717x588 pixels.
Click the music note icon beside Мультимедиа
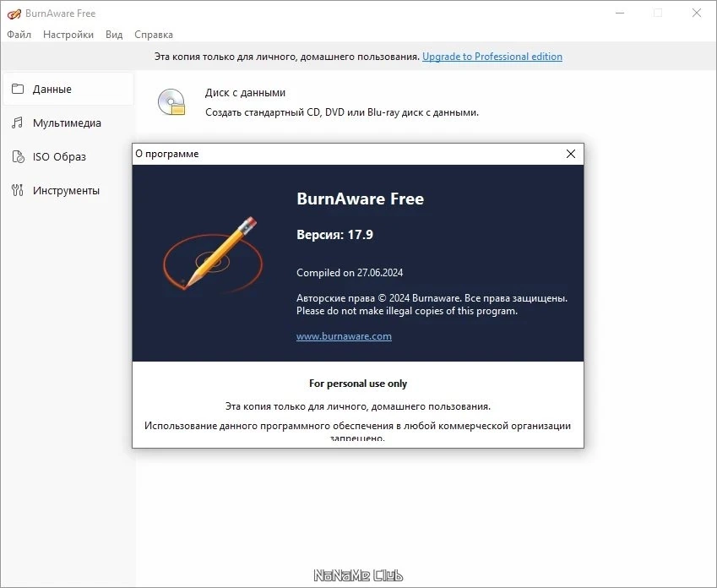pyautogui.click(x=18, y=122)
